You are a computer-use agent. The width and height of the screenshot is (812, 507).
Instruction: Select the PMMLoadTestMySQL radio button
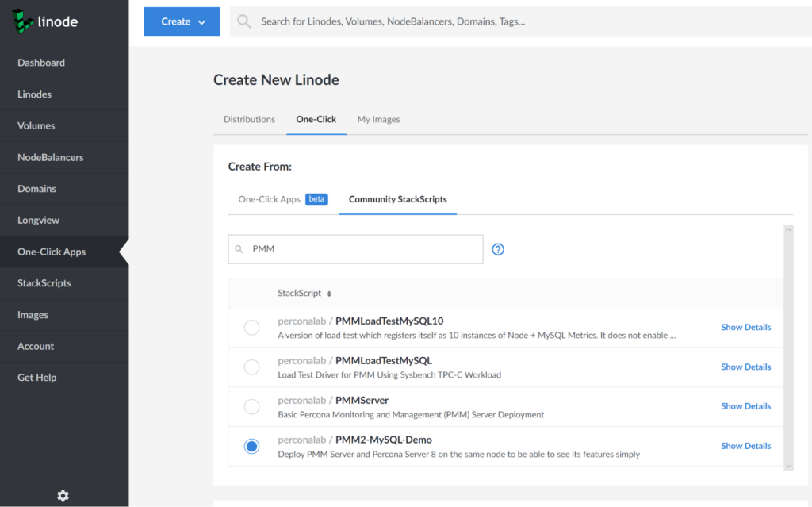click(x=251, y=367)
